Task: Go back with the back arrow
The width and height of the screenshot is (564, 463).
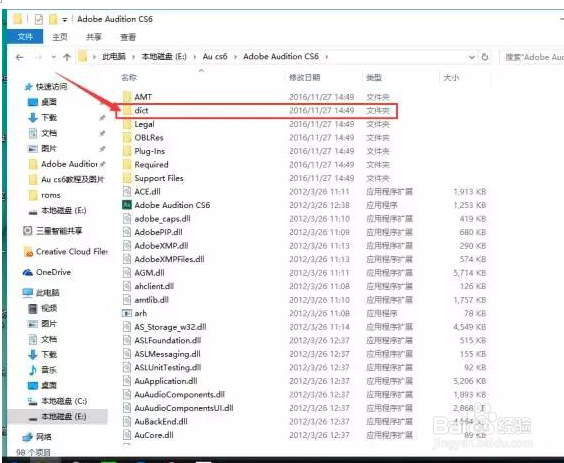Action: 20,57
